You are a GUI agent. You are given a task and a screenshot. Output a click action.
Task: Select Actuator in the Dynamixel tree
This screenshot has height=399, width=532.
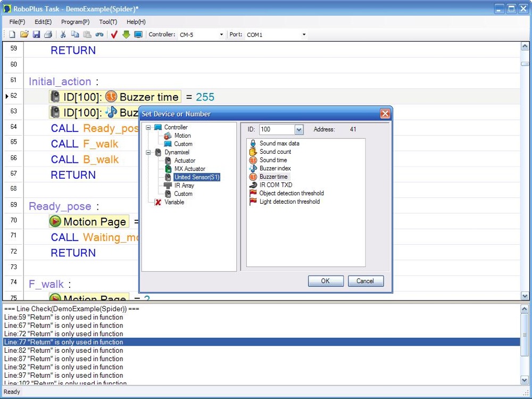tap(185, 161)
